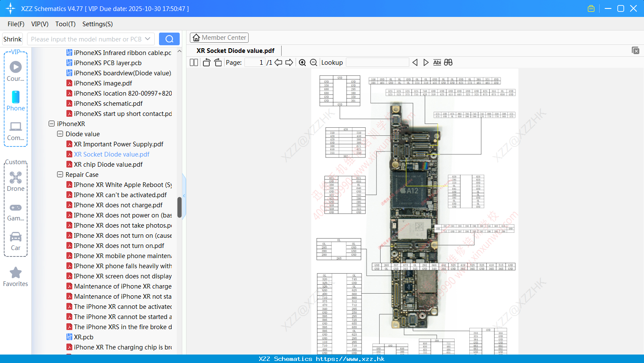This screenshot has height=363, width=644.
Task: Collapse the Repair Case folder
Action: [60, 175]
